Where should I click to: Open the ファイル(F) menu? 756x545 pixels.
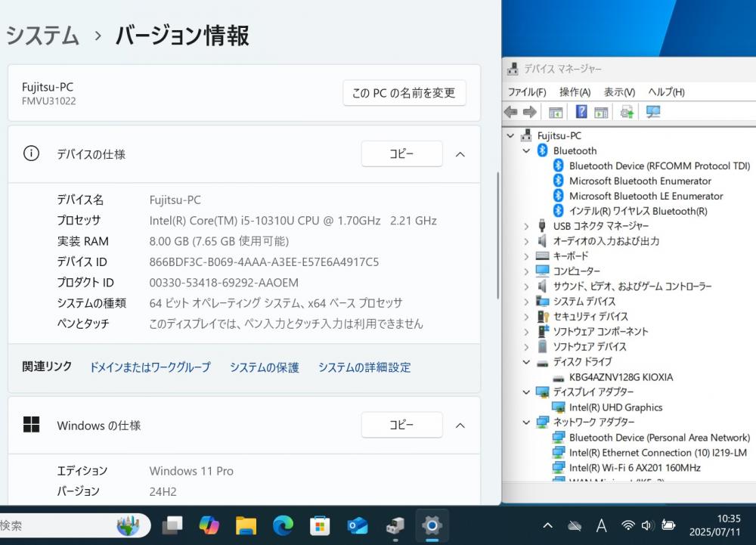coord(527,92)
